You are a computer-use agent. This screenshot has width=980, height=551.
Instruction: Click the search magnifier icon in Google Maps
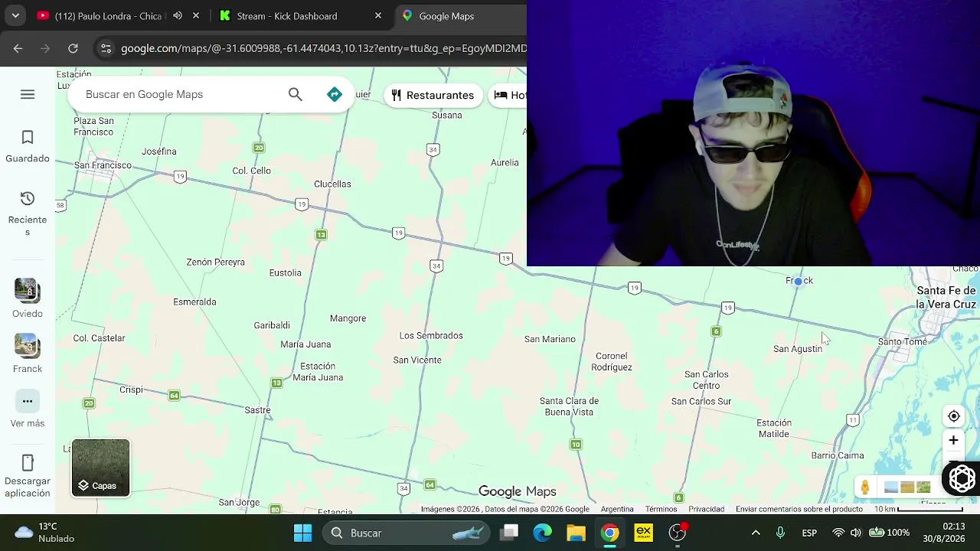[296, 94]
